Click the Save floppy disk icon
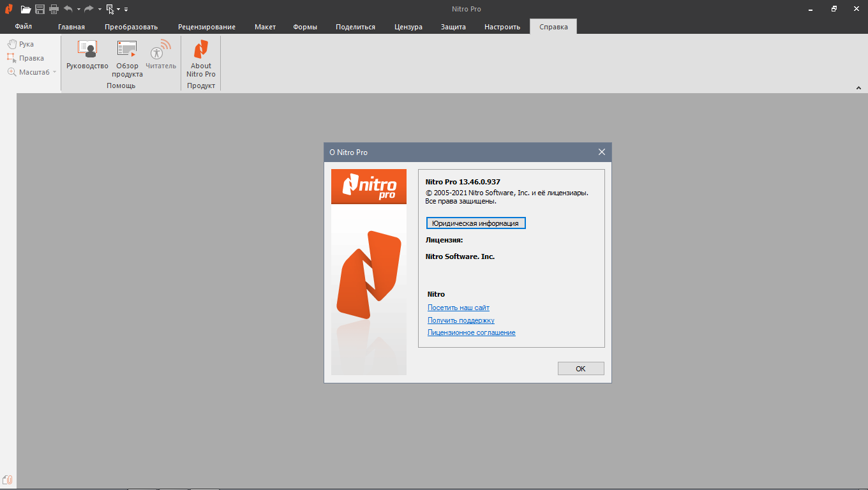Screen dimensions: 868x490 pyautogui.click(x=40, y=9)
